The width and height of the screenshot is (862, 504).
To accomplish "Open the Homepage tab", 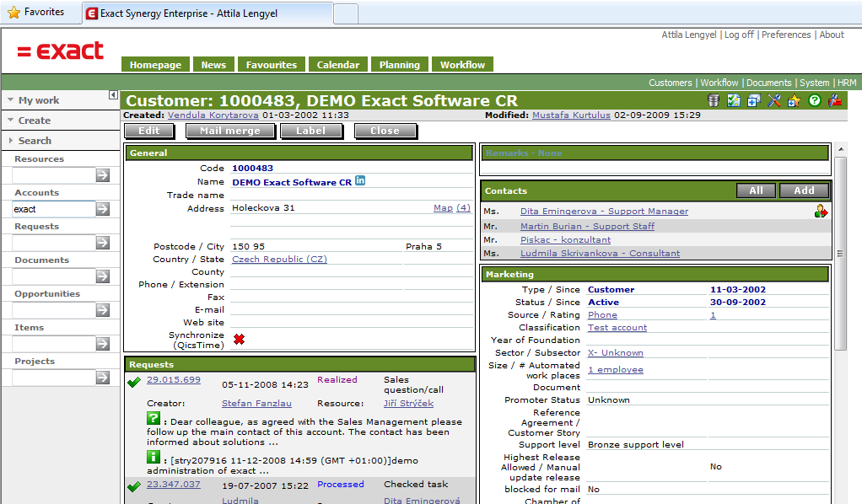I will pos(155,64).
